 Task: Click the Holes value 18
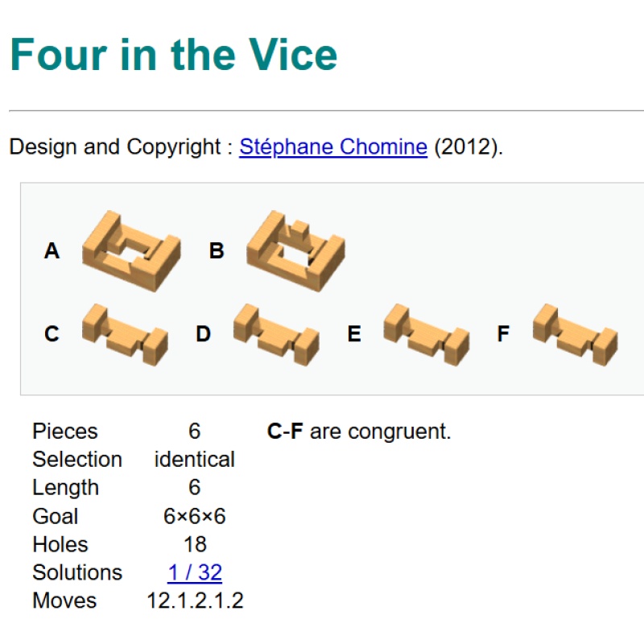[x=194, y=544]
